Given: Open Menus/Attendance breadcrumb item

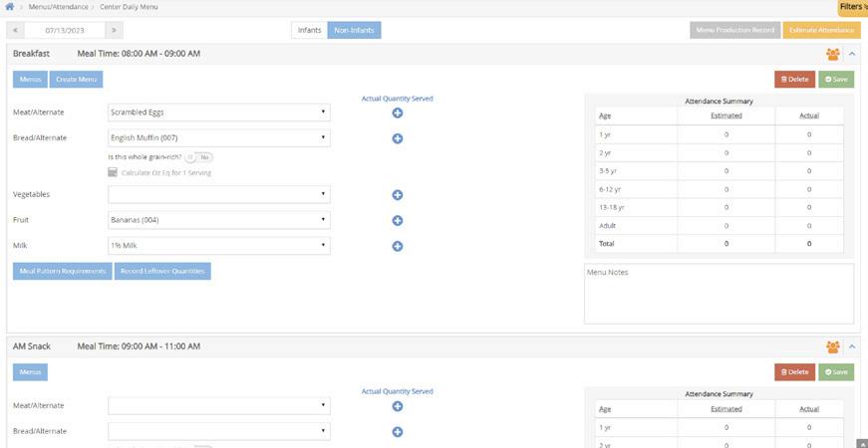Looking at the screenshot, I should [x=58, y=7].
